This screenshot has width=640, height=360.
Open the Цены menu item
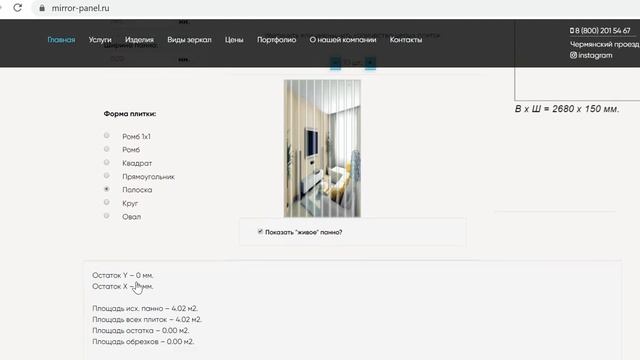tap(234, 40)
